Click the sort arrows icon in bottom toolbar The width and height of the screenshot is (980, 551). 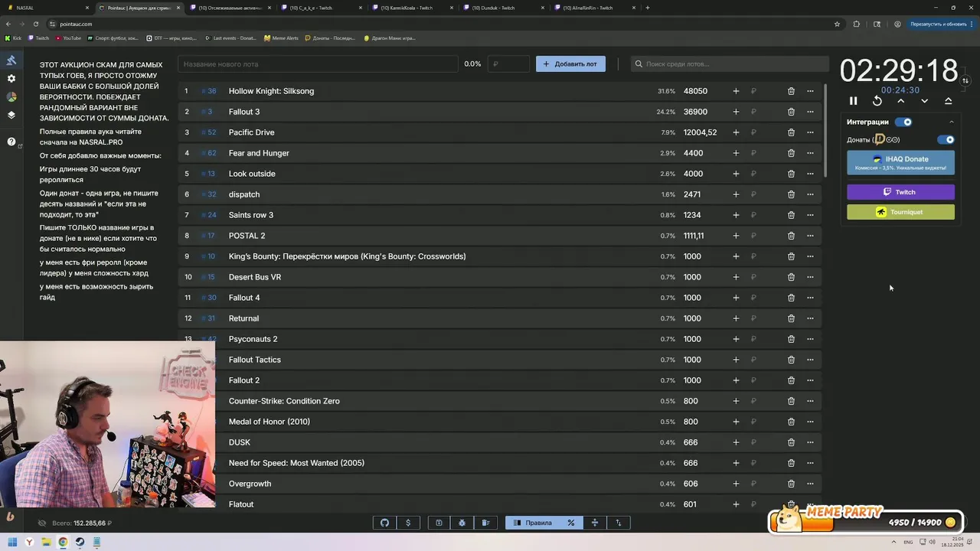619,523
